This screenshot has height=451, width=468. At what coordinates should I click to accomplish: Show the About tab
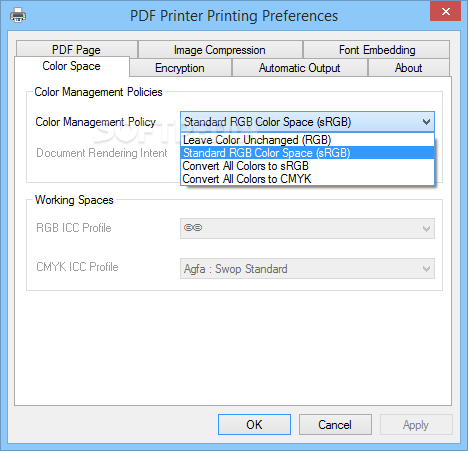tap(409, 68)
